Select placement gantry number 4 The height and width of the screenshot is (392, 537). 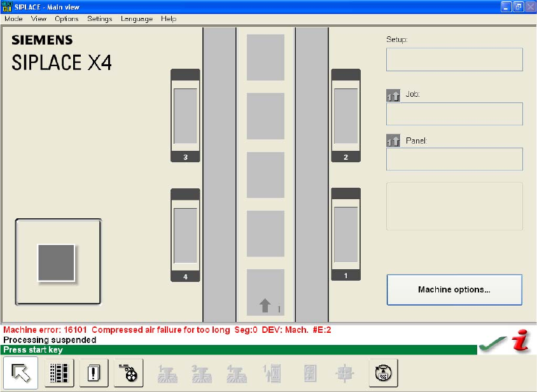coord(185,235)
